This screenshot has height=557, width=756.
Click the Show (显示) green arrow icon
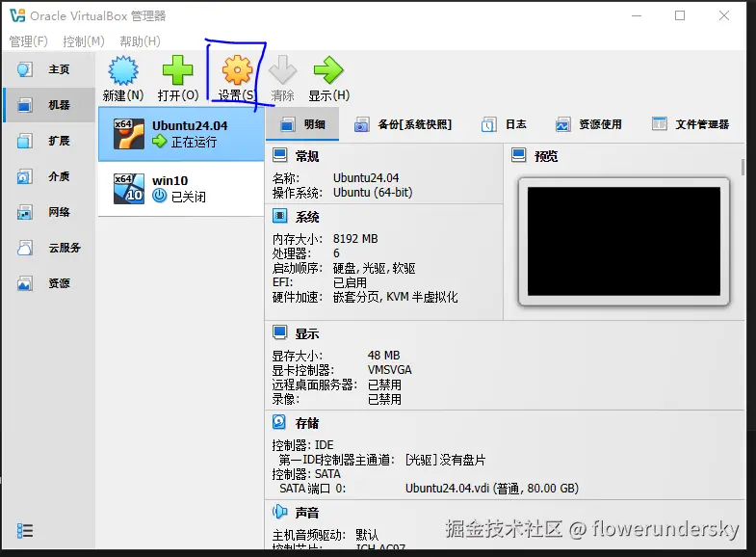point(328,70)
